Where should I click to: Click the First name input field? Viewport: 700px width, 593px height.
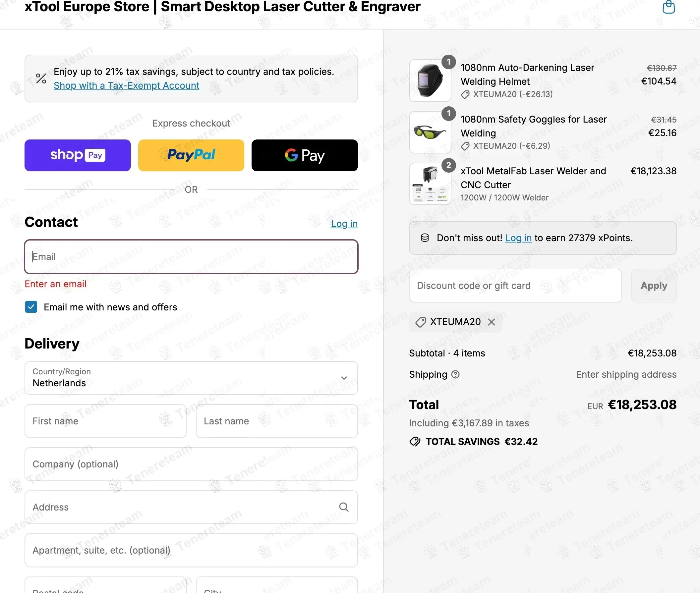click(x=105, y=421)
